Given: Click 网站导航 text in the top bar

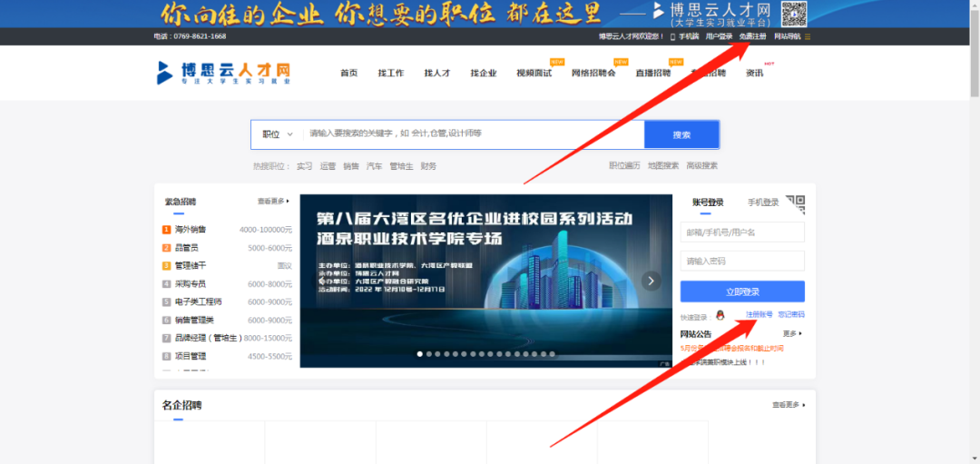Looking at the screenshot, I should pyautogui.click(x=787, y=36).
